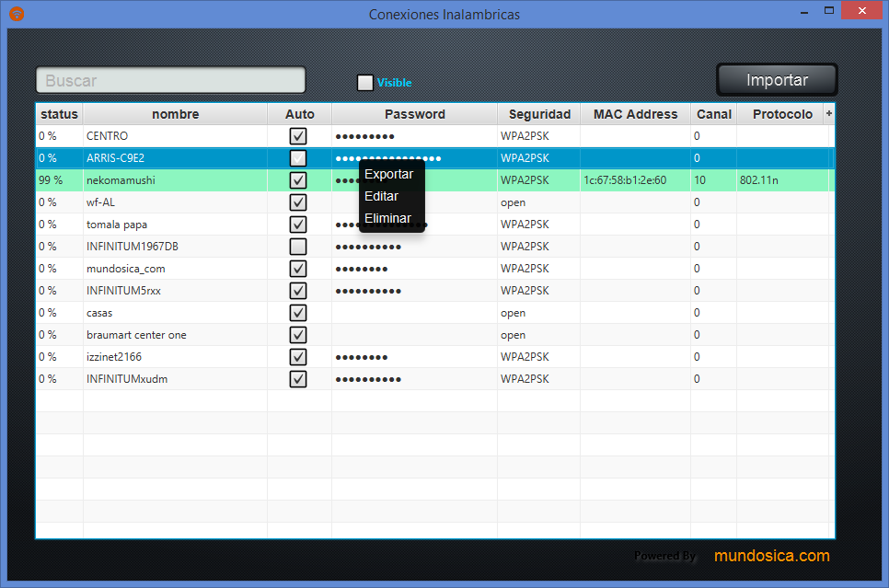Toggle Auto checkbox for mundosica_com
This screenshot has width=889, height=588.
298,269
